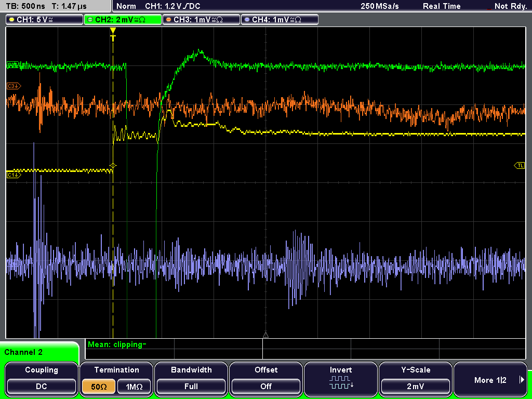The height and width of the screenshot is (399, 532).
Task: Click the purple CH4 color dot
Action: click(247, 20)
